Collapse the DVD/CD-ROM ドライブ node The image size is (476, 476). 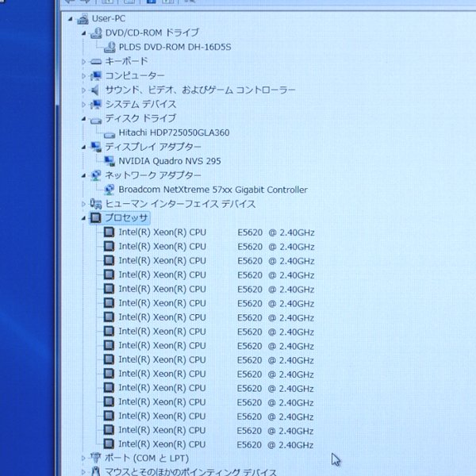point(84,33)
